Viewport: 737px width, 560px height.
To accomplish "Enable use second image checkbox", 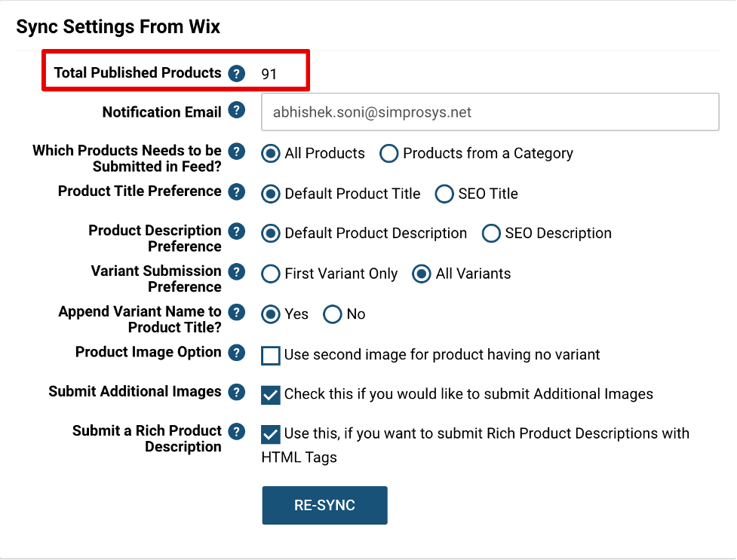I will click(x=271, y=356).
